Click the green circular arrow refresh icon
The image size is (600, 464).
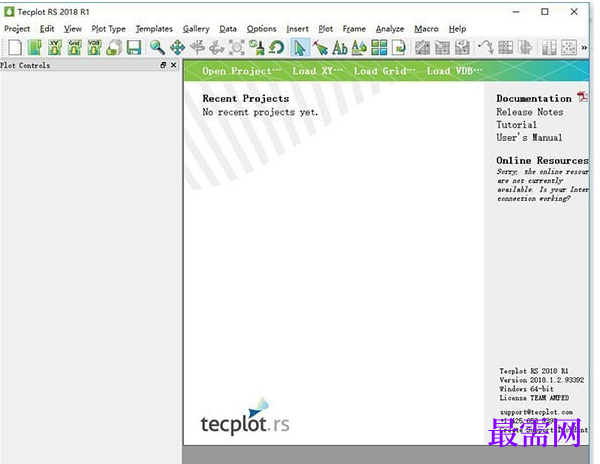[x=277, y=48]
